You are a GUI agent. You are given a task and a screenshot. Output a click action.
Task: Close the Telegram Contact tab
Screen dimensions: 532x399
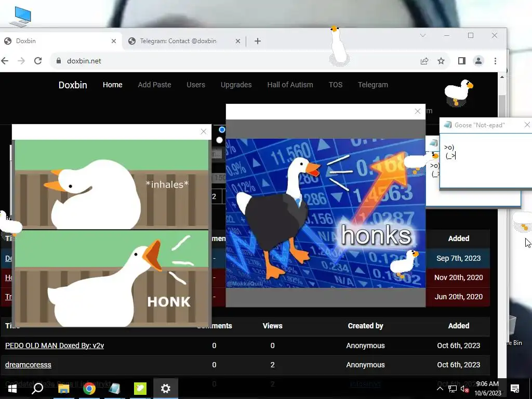point(238,41)
